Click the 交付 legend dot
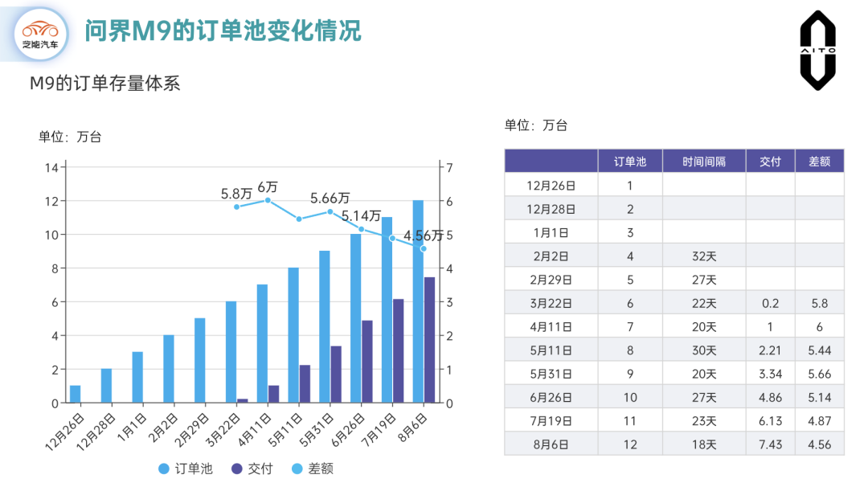This screenshot has height=487, width=868. 237,469
